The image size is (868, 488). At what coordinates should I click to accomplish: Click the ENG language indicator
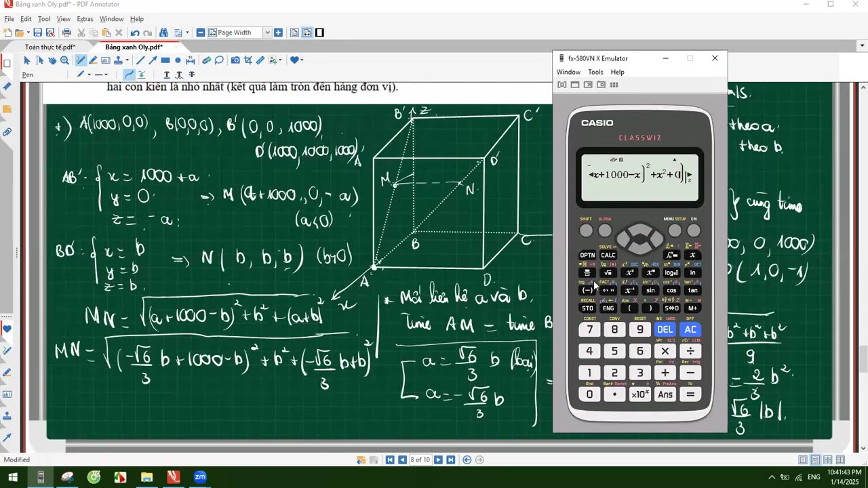[814, 477]
